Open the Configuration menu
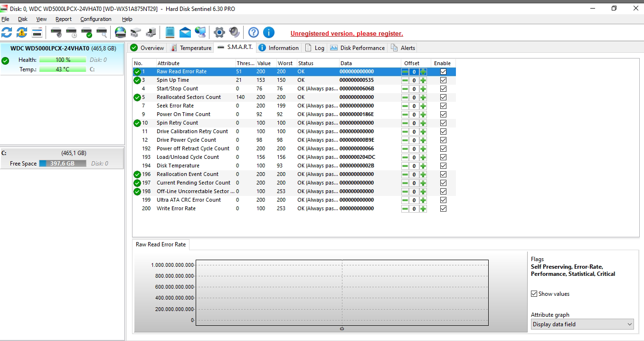This screenshot has width=644, height=341. pos(96,19)
